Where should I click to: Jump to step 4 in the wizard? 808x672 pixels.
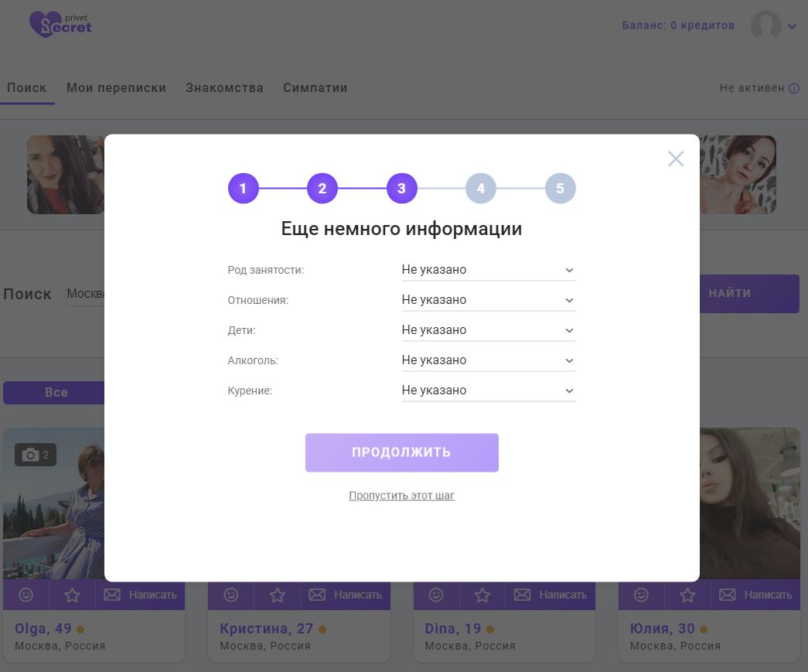[481, 188]
